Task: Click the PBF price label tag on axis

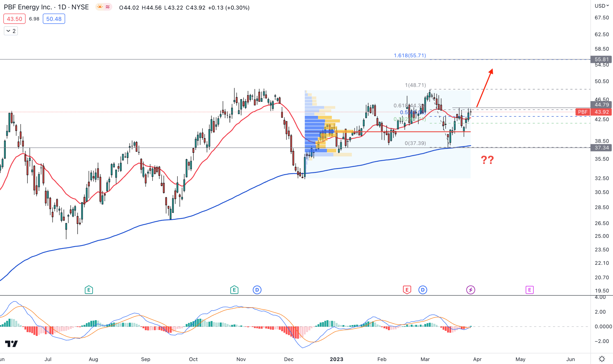Action: coord(583,112)
